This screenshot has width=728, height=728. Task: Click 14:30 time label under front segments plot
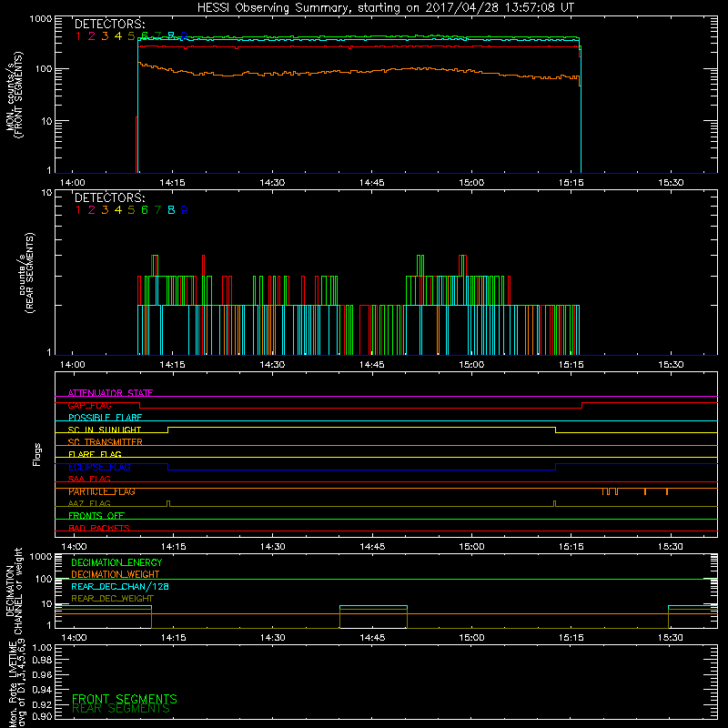pyautogui.click(x=272, y=183)
